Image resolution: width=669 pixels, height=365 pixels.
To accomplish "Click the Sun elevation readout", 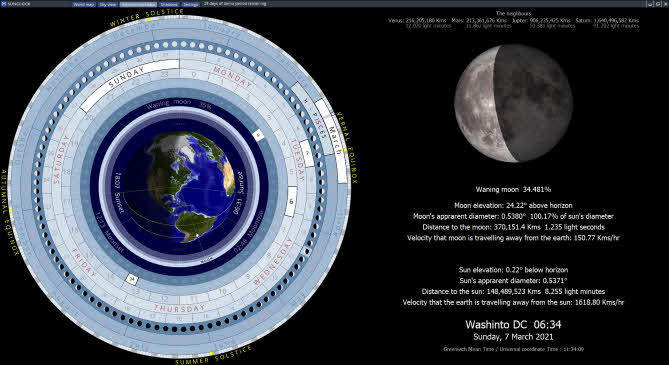I will pyautogui.click(x=513, y=270).
